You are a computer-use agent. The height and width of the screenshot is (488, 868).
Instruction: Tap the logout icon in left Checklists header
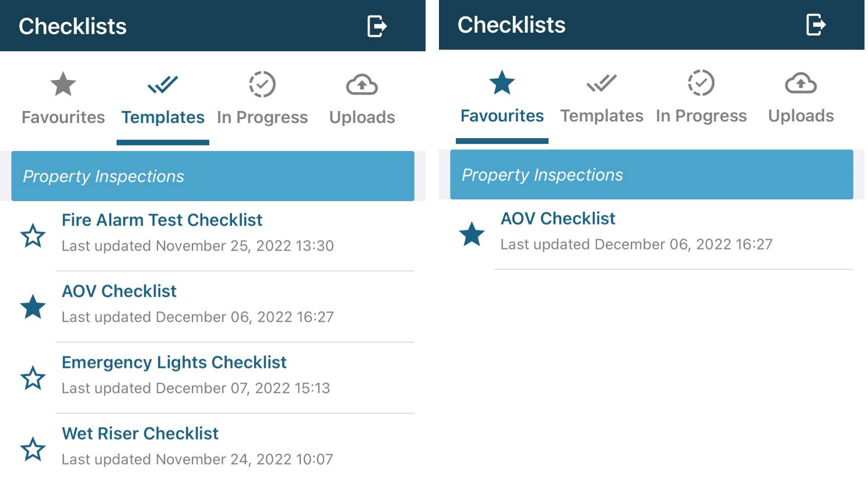point(377,26)
